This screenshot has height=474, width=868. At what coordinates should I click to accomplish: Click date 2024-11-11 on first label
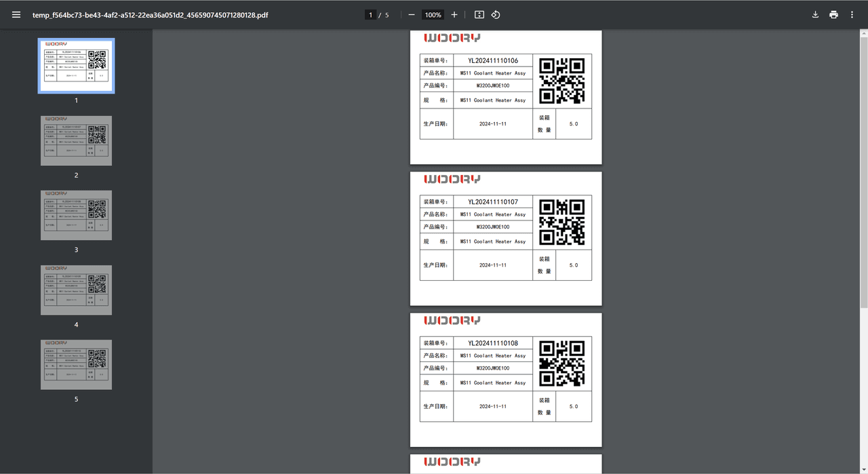click(493, 124)
